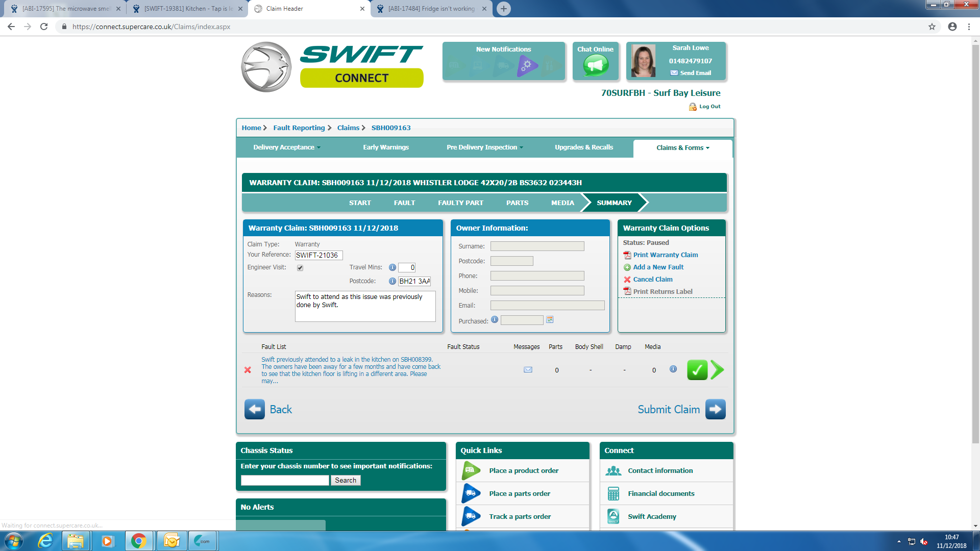Click the Submit Claim arrow icon
Screen dimensions: 980x551
click(x=715, y=409)
